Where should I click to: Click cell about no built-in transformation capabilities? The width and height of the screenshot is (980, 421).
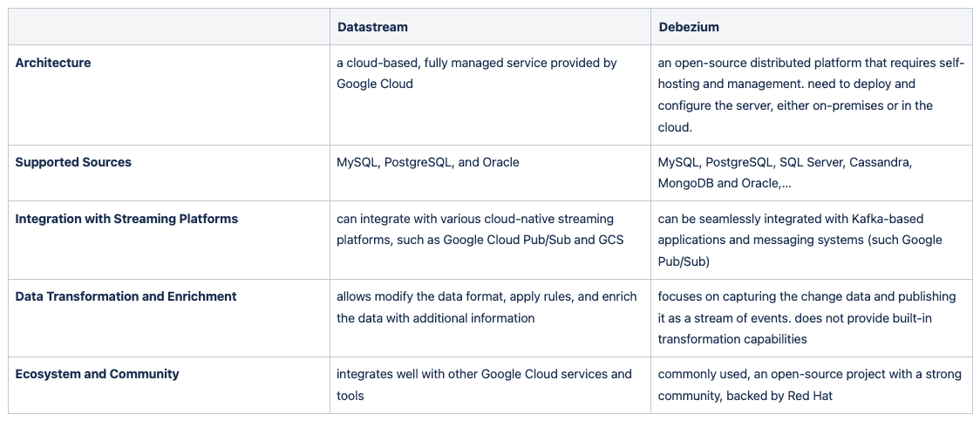tap(811, 318)
